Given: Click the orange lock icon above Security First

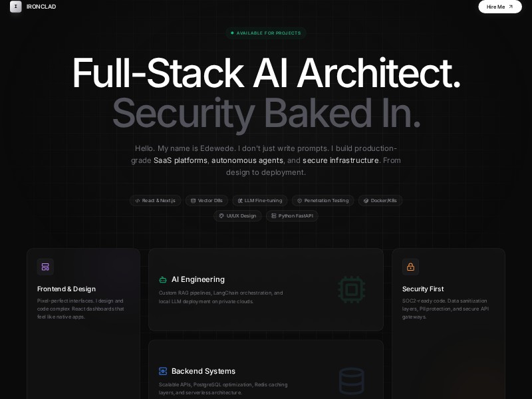Looking at the screenshot, I should click(x=410, y=266).
